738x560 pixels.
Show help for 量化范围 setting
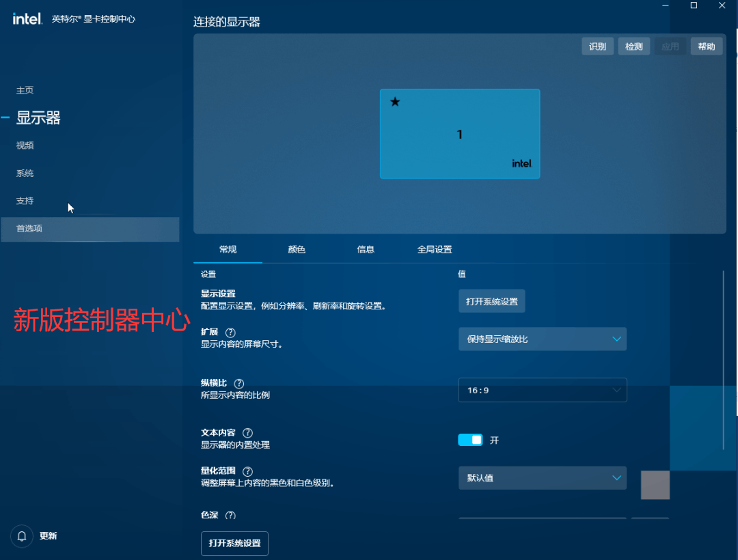[247, 471]
